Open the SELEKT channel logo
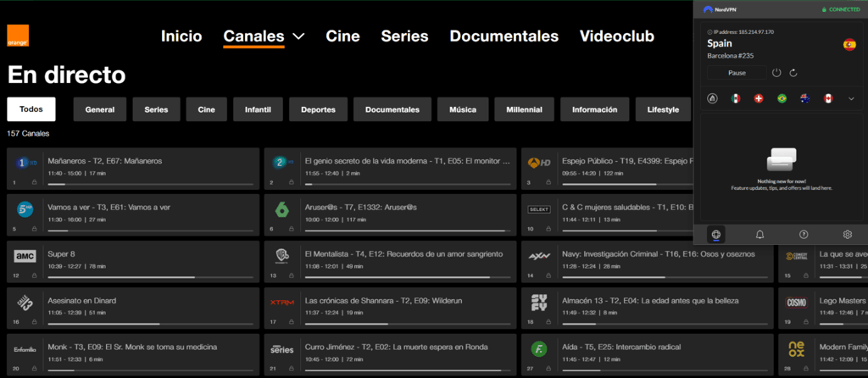Screen dimensions: 868x378 (x=539, y=209)
